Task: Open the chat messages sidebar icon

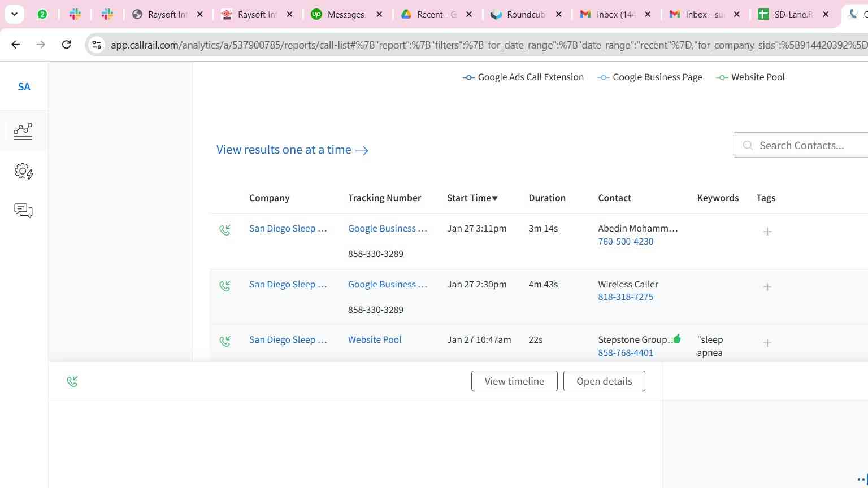Action: tap(23, 211)
